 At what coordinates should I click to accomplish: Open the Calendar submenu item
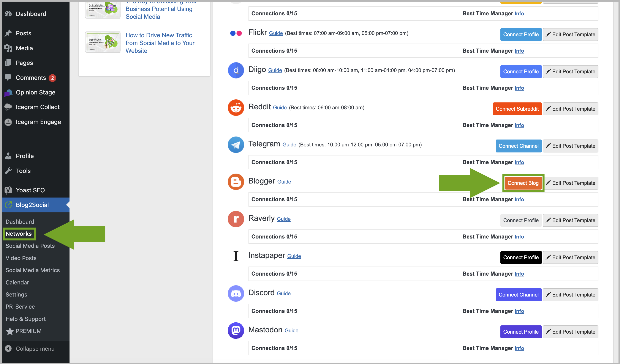tap(17, 282)
